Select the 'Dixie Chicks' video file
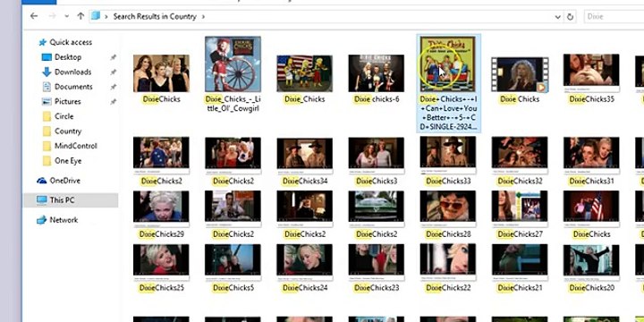 [x=520, y=74]
